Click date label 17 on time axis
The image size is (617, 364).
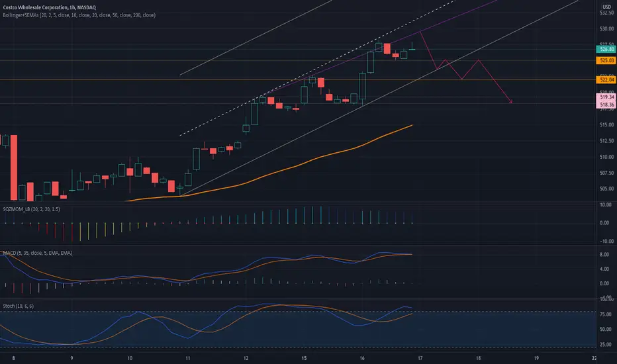click(x=420, y=358)
